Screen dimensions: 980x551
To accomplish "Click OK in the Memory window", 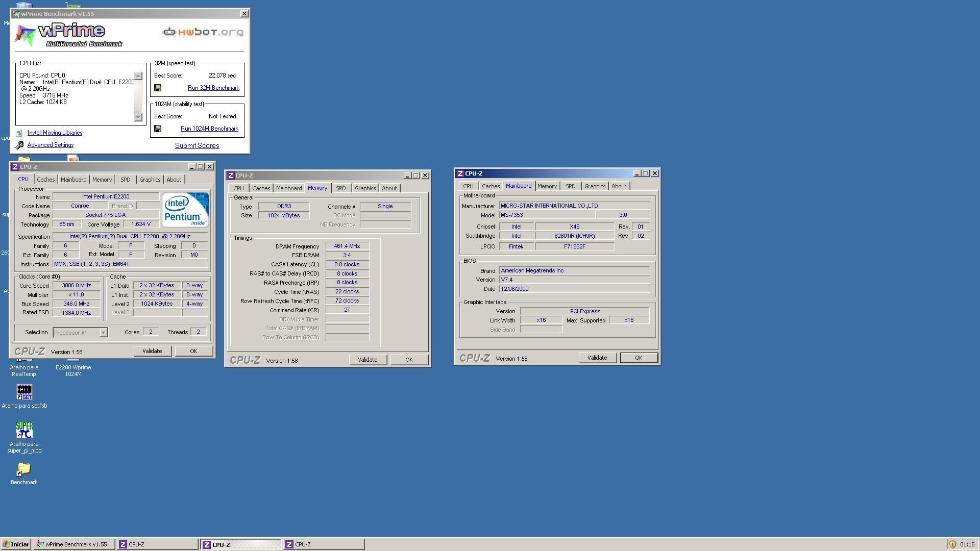I will tap(409, 360).
